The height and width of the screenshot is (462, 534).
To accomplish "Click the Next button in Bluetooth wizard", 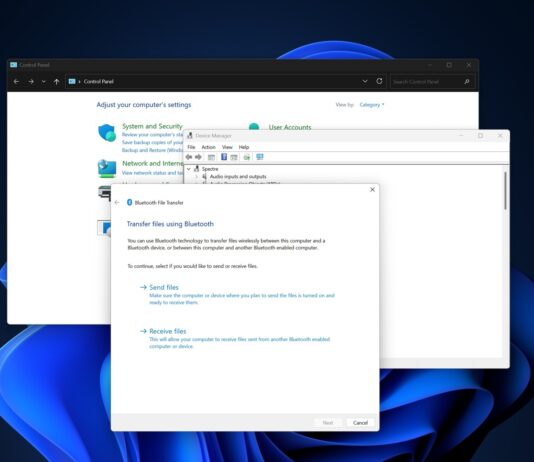I will click(x=328, y=423).
